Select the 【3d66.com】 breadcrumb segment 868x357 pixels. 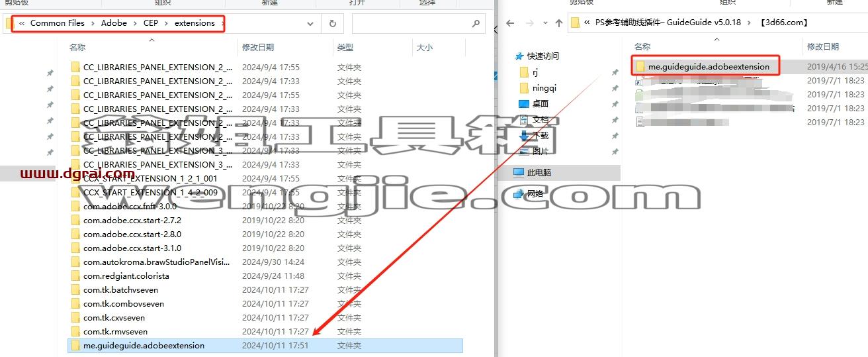(x=785, y=23)
